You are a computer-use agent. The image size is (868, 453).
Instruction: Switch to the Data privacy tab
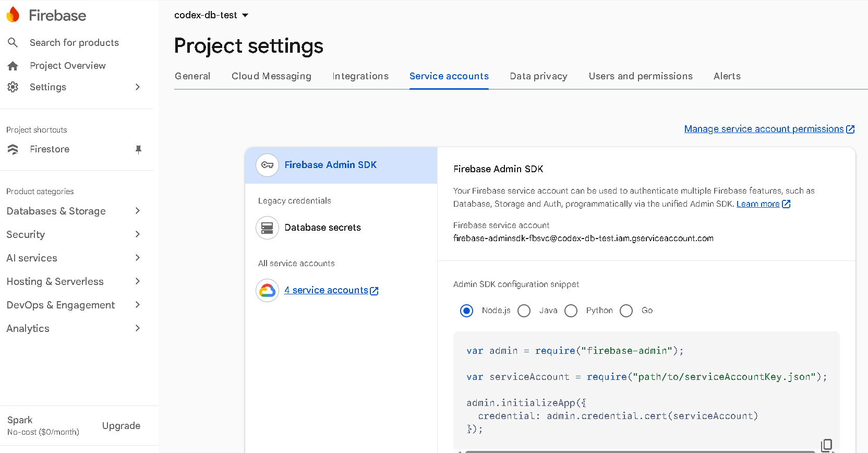pyautogui.click(x=538, y=76)
